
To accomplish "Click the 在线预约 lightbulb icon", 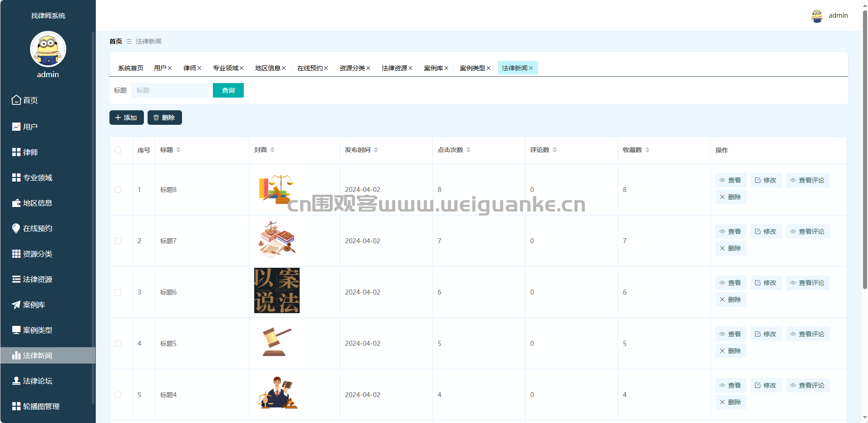I will pos(16,228).
